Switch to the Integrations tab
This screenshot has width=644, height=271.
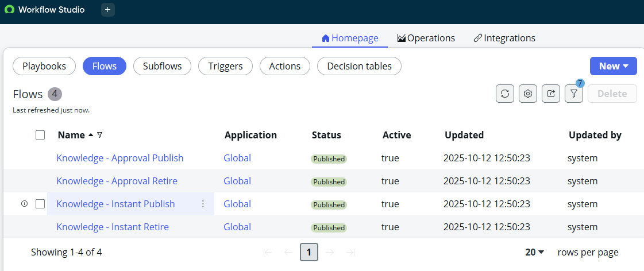pos(504,38)
